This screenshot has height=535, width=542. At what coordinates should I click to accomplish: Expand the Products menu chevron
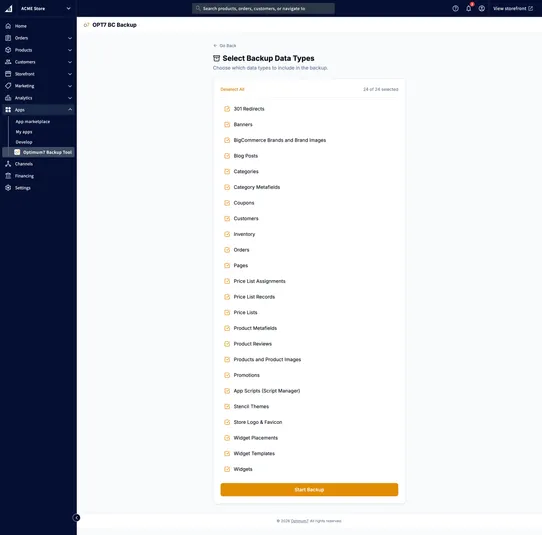coord(70,50)
